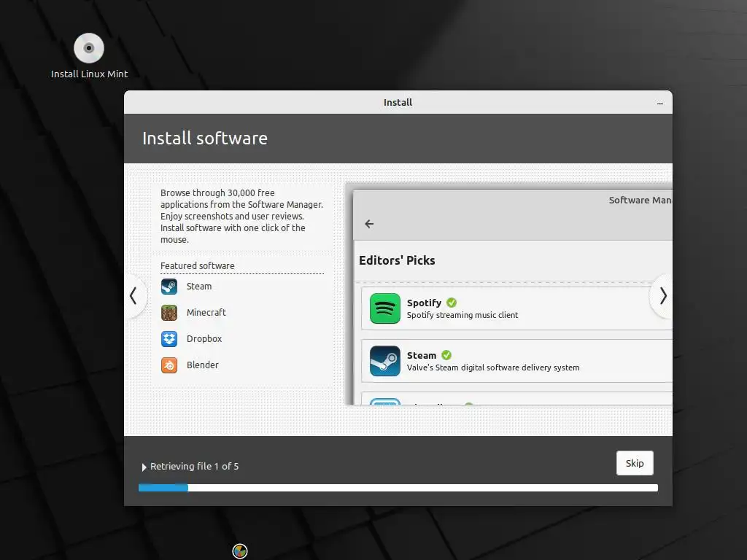
Task: Expand details next to Retrieving file 1 of 5
Action: pyautogui.click(x=144, y=467)
